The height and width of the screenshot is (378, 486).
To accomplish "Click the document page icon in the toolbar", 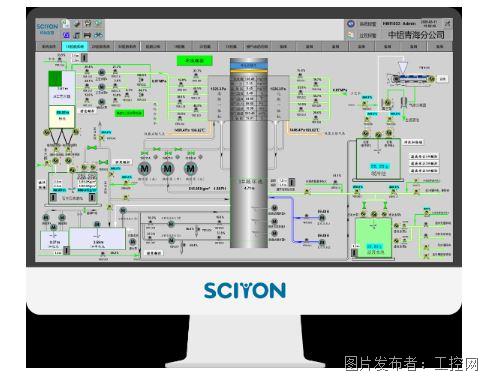I will 66,24.
